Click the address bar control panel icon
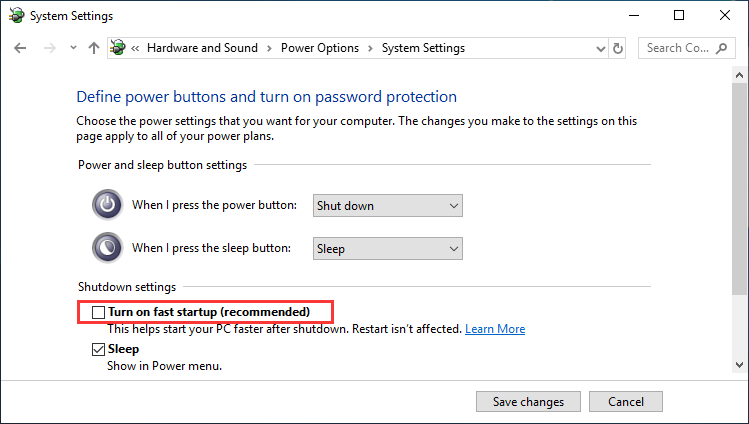The height and width of the screenshot is (424, 749). (118, 48)
